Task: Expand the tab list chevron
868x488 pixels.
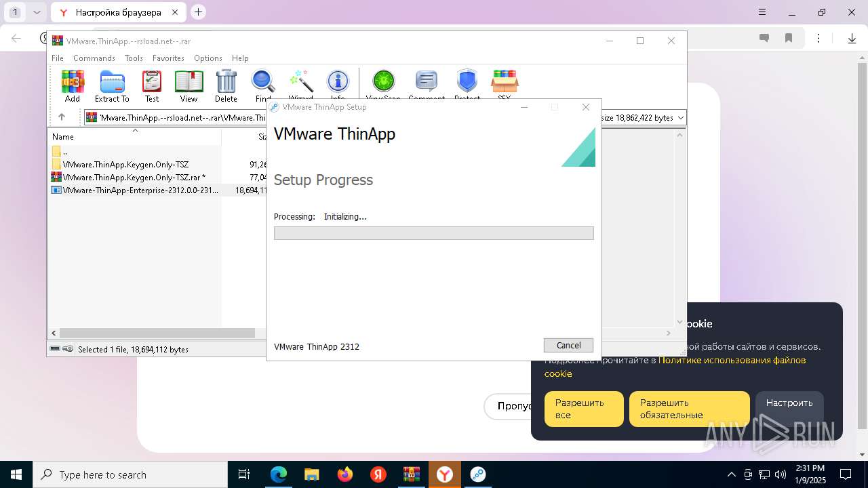Action: [37, 12]
